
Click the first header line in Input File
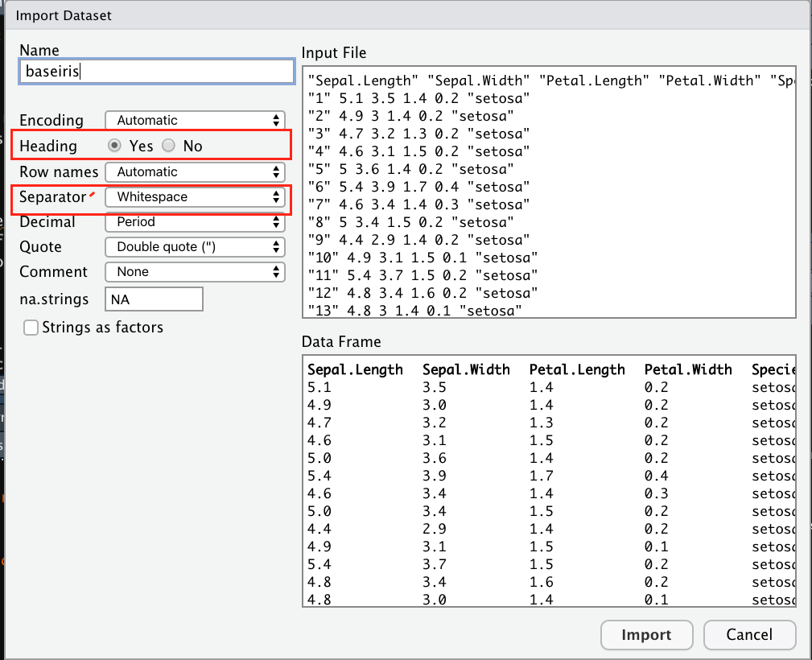coord(547,80)
